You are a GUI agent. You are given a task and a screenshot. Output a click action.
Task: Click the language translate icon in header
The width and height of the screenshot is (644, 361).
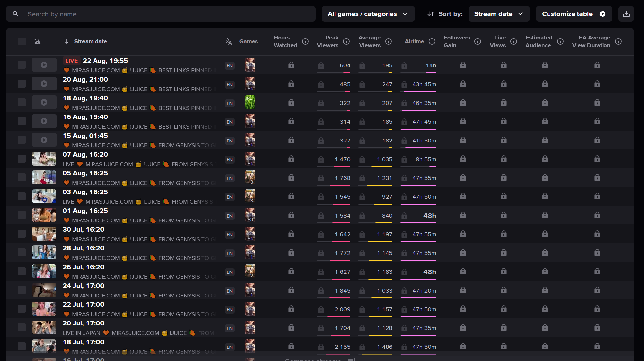pyautogui.click(x=228, y=41)
